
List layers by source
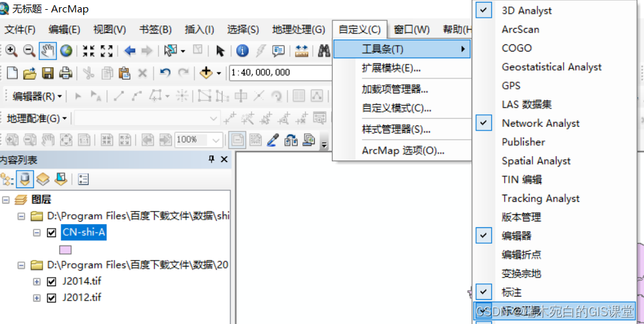(26, 179)
